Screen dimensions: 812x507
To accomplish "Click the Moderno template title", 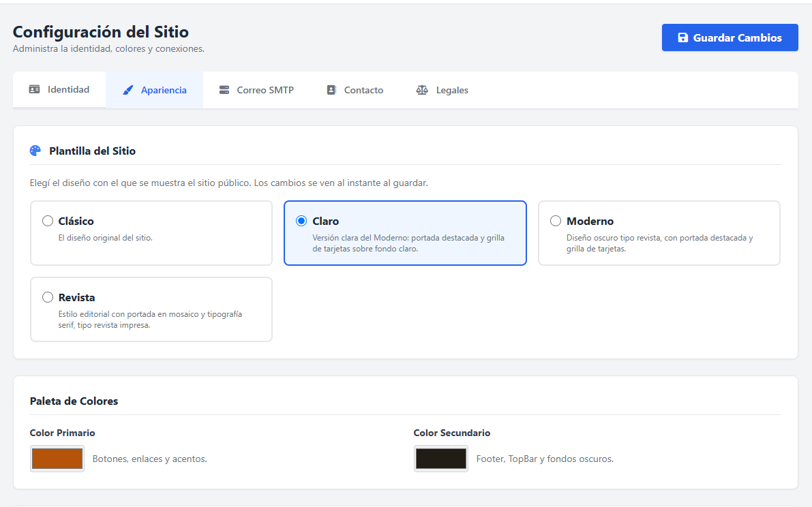I will 590,221.
